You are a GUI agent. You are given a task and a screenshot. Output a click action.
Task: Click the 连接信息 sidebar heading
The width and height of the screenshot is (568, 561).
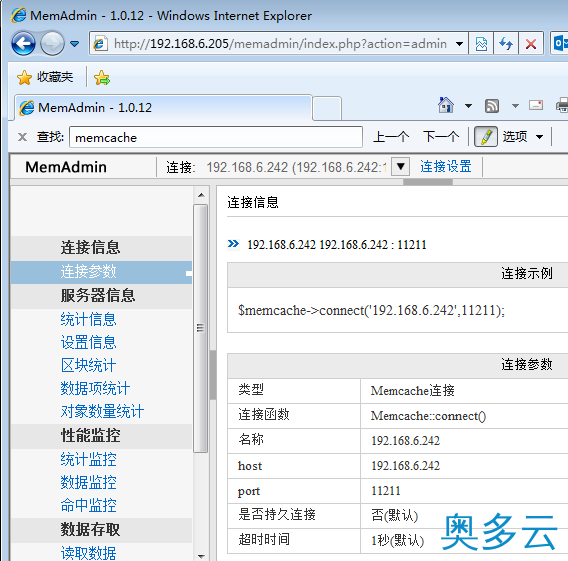pyautogui.click(x=91, y=247)
